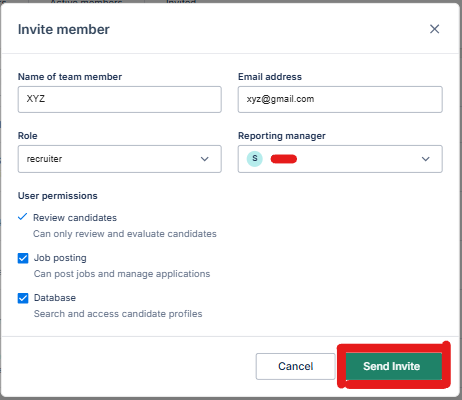Click the S avatar in Reporting manager
Screen dimensions: 462x400
pyautogui.click(x=255, y=159)
